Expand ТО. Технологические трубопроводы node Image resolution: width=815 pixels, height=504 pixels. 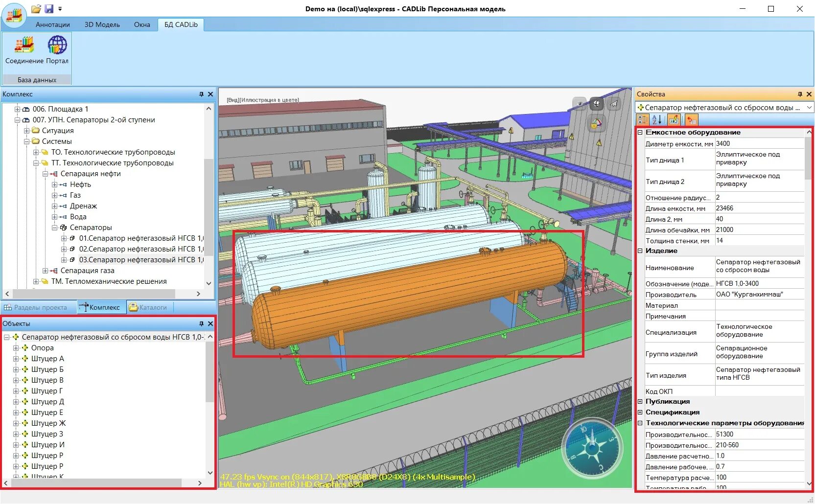point(36,152)
